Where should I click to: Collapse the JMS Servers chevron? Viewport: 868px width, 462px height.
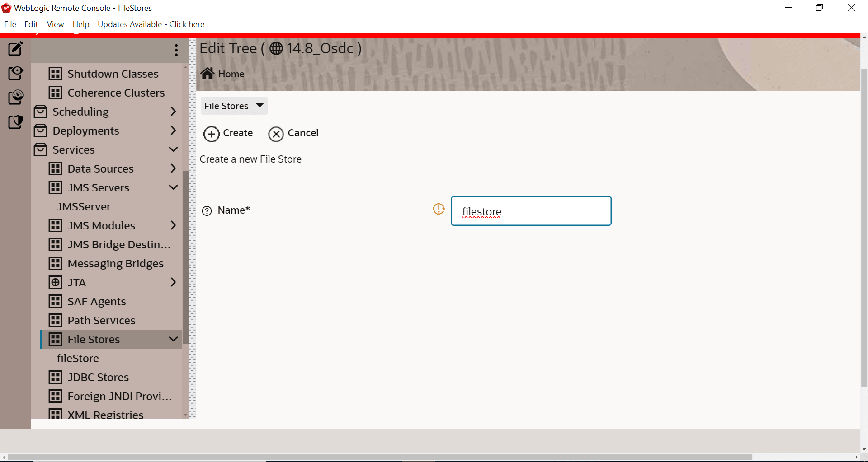tap(173, 187)
